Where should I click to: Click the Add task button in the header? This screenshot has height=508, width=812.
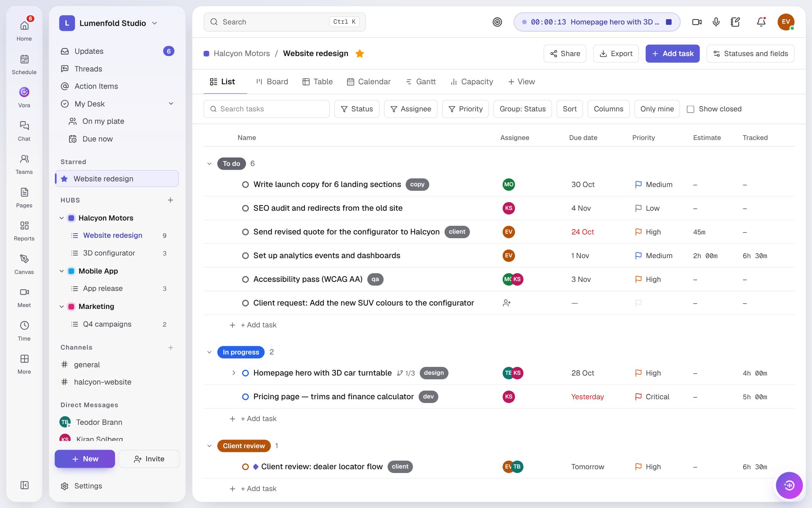673,53
